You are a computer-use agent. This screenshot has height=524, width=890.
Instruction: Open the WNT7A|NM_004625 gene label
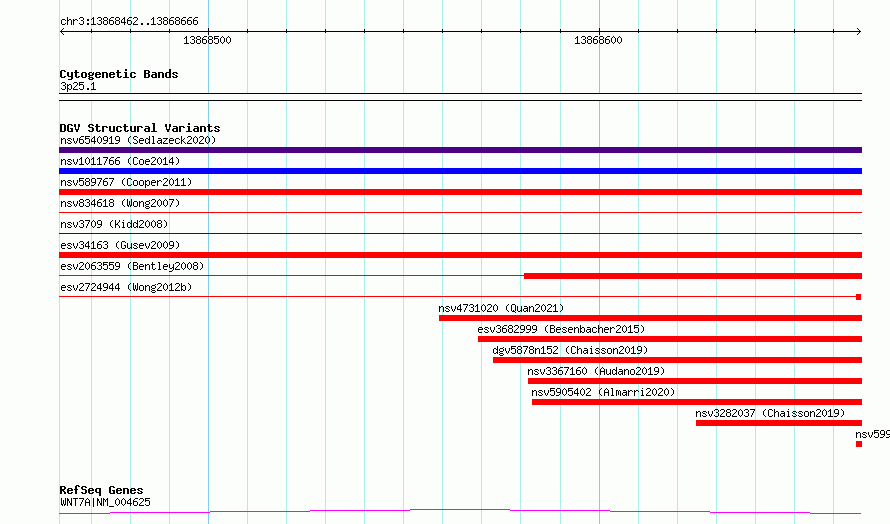105,502
